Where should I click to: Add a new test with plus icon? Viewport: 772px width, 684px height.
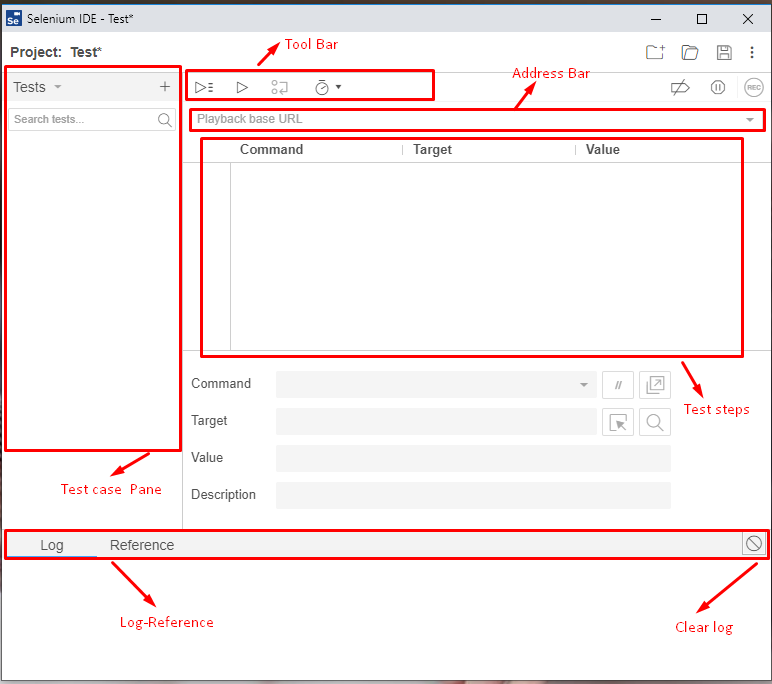coord(165,87)
